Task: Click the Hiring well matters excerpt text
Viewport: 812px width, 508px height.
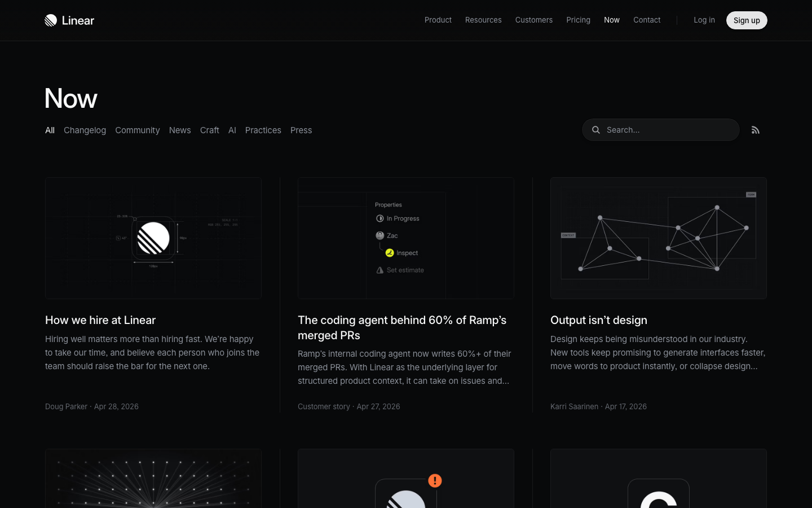Action: coord(152,353)
